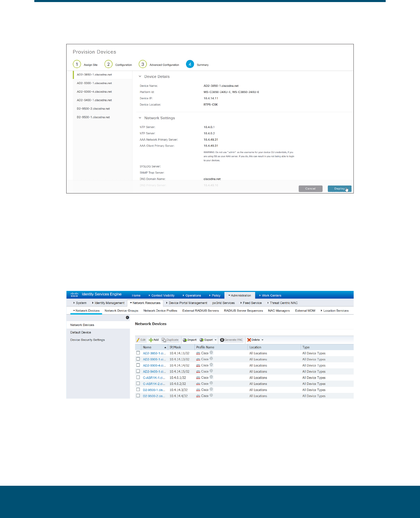Collapse the left sidebar with the arrow icon
Image resolution: width=420 pixels, height=518 pixels.
coord(127,318)
